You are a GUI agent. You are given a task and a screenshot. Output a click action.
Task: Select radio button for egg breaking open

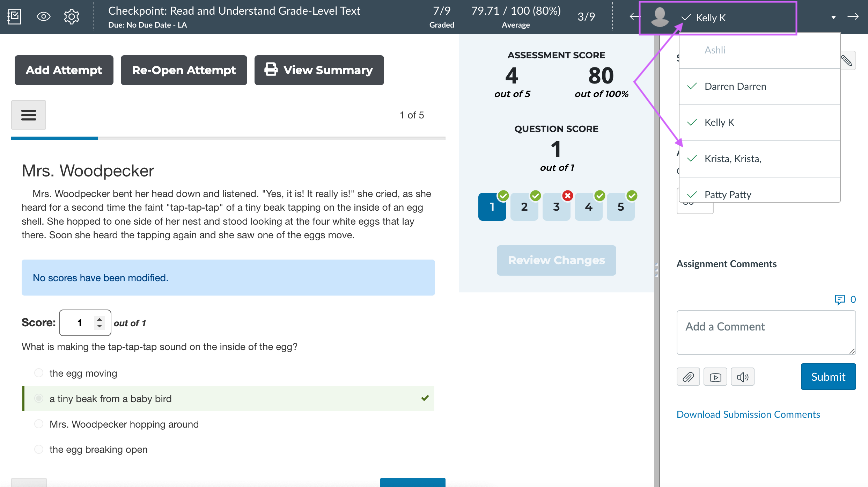tap(39, 449)
